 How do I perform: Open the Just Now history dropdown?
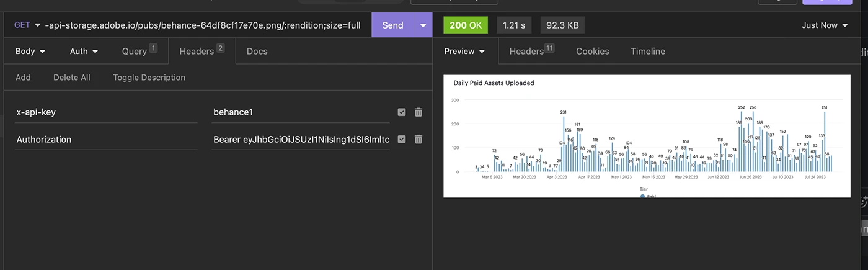click(824, 25)
